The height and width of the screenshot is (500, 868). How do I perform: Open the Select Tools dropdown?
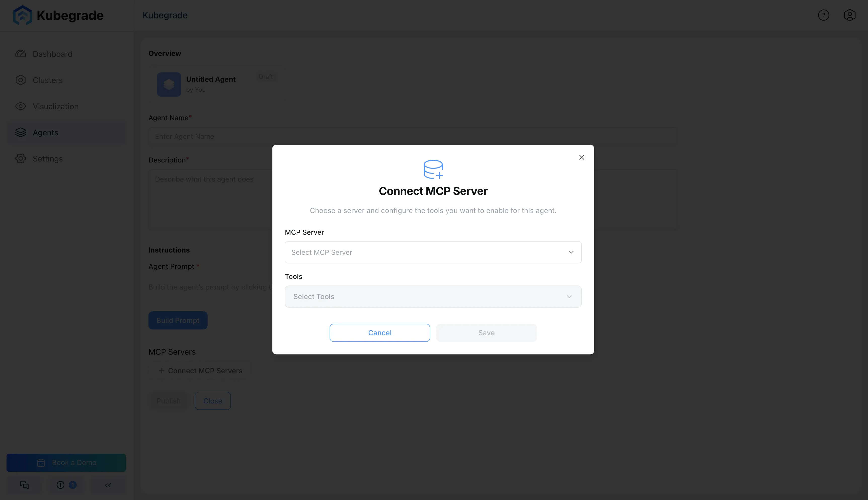tap(433, 296)
